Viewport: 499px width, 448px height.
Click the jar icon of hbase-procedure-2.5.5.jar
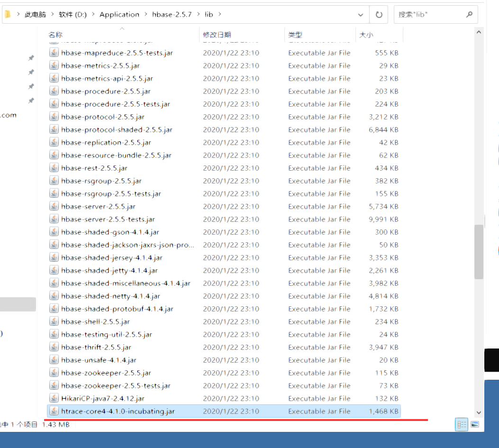coord(54,91)
